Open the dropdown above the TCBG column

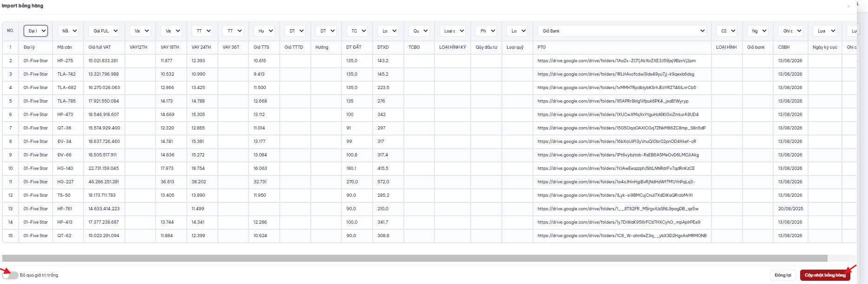click(x=419, y=31)
